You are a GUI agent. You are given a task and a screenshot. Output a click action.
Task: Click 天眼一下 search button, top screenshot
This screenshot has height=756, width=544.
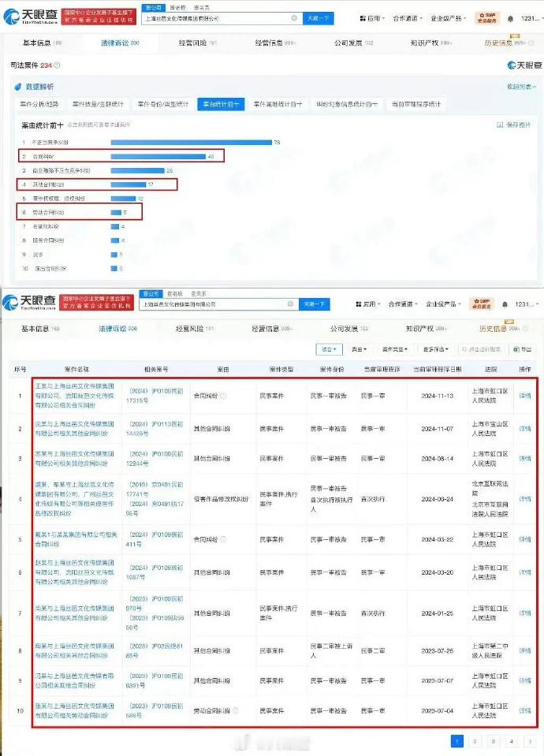pos(318,18)
